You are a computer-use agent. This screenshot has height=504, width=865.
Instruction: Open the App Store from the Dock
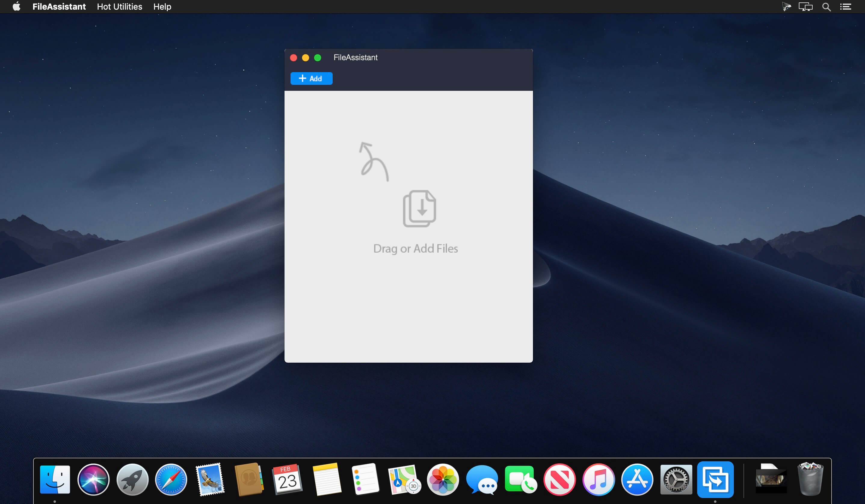pos(637,479)
